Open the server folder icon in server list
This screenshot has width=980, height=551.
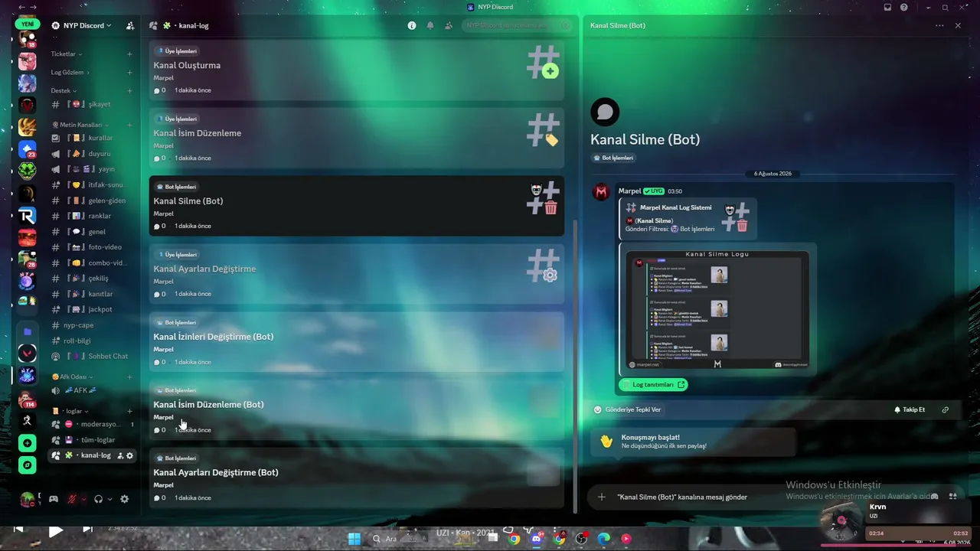pyautogui.click(x=28, y=331)
